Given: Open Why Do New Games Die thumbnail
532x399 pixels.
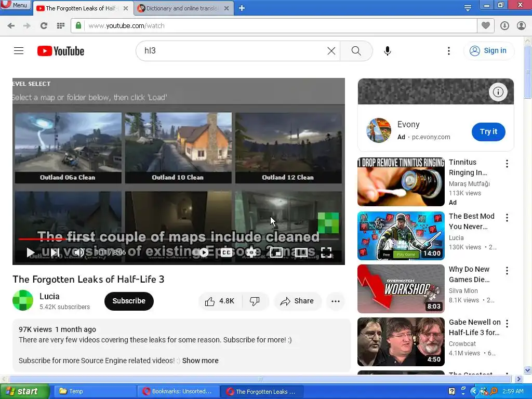Looking at the screenshot, I should tap(401, 289).
